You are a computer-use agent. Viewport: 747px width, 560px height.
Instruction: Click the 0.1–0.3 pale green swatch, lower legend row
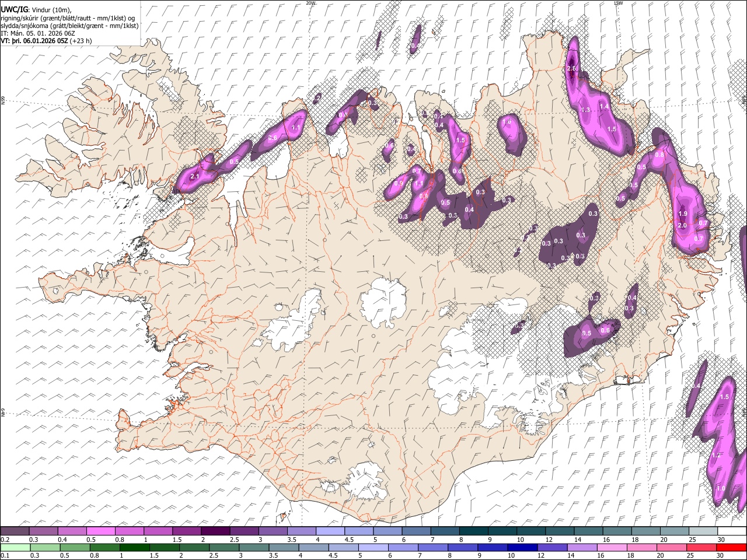pyautogui.click(x=15, y=547)
